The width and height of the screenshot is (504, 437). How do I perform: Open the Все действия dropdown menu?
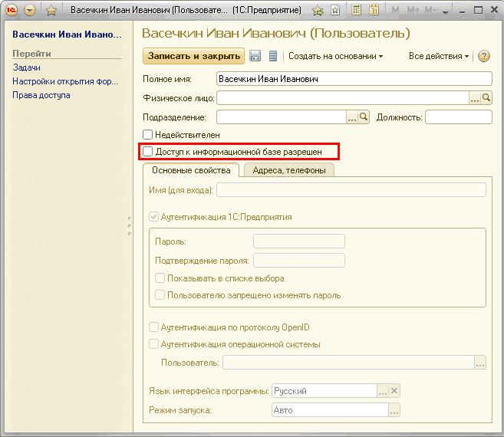coord(439,56)
